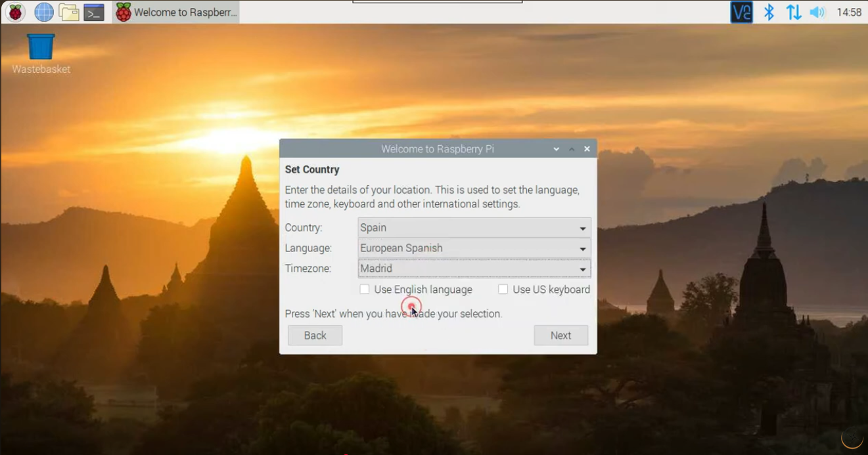
Task: Click the volume speaker icon
Action: click(x=817, y=12)
